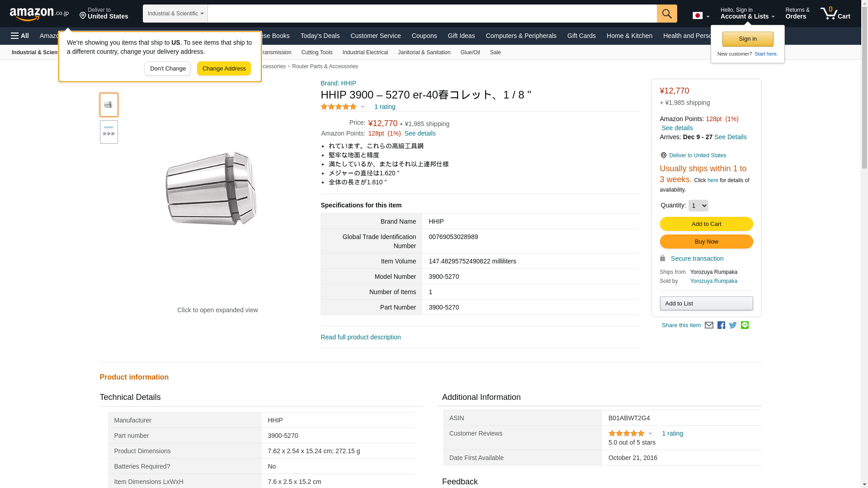Expand the Industrial & Scientific search category dropdown
Viewport: 868px width, 488px height.
[175, 14]
